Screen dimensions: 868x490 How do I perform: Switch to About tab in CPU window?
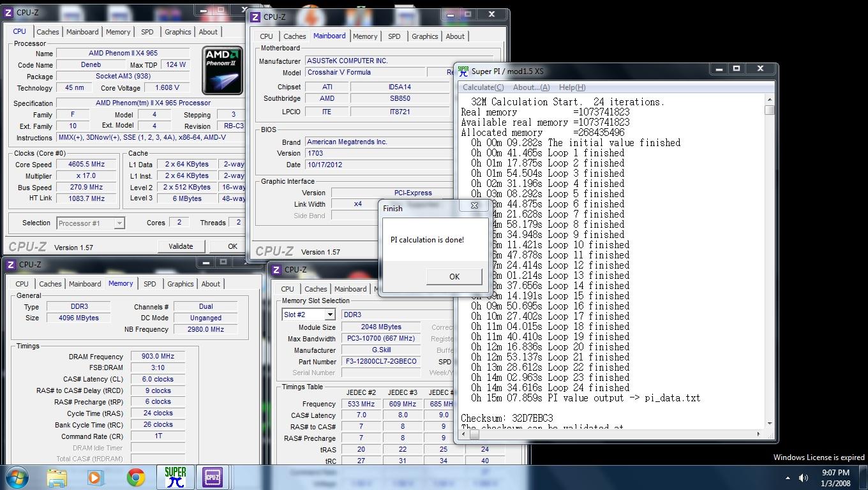pyautogui.click(x=208, y=32)
